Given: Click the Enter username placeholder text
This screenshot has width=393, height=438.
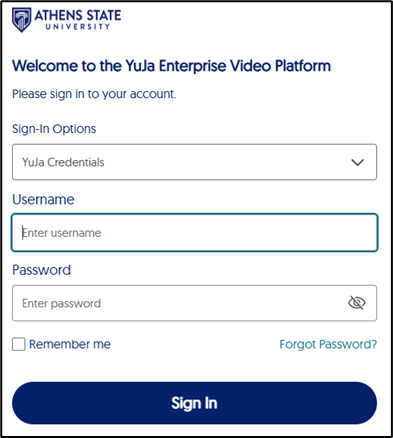Looking at the screenshot, I should pos(62,233).
